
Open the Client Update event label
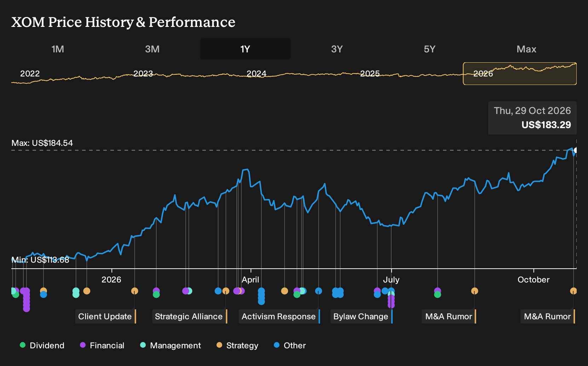click(x=105, y=316)
